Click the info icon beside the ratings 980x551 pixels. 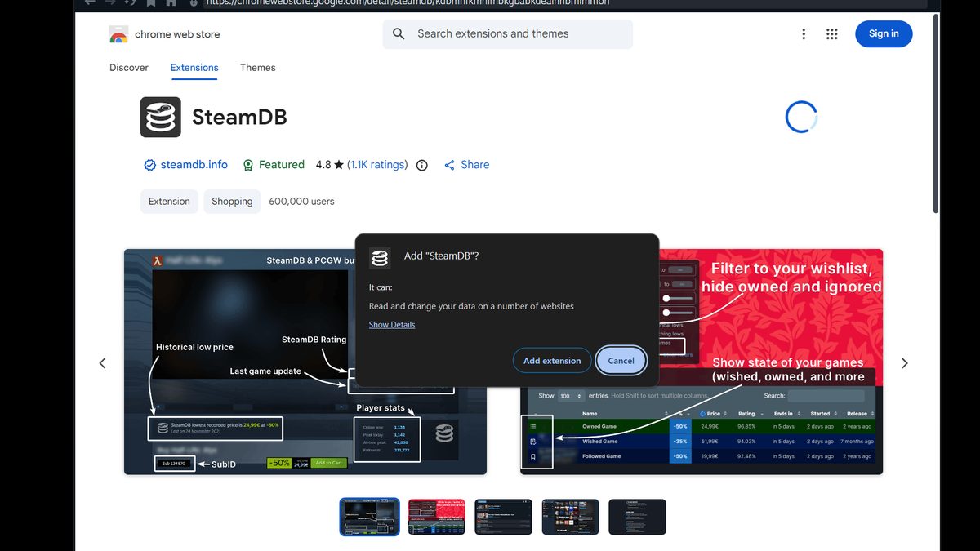coord(421,165)
